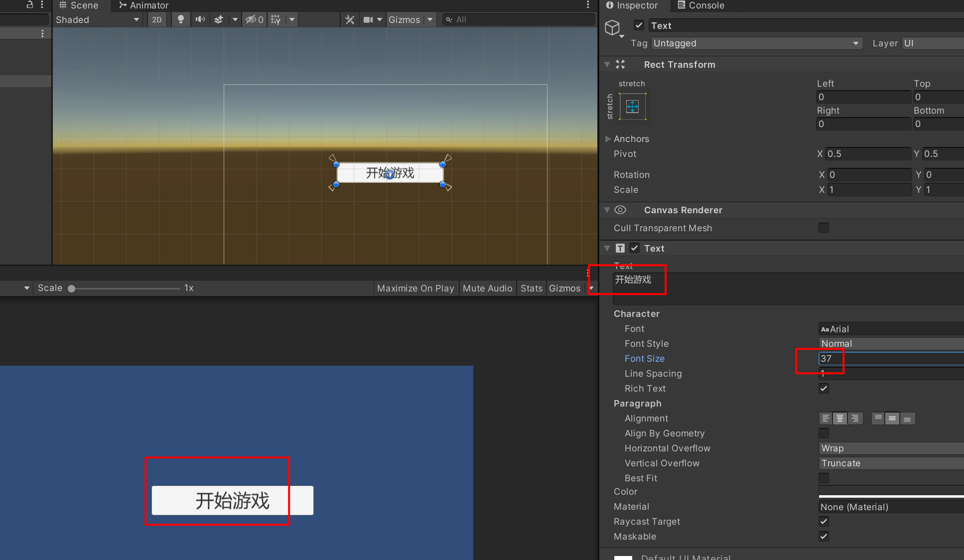This screenshot has height=560, width=964.
Task: Click the Canvas Renderer eye icon
Action: pos(620,210)
